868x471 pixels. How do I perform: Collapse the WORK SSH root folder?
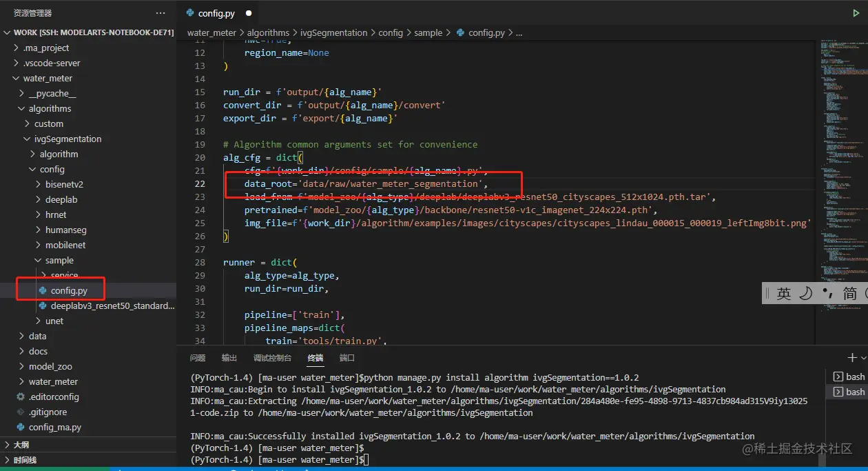coord(8,32)
